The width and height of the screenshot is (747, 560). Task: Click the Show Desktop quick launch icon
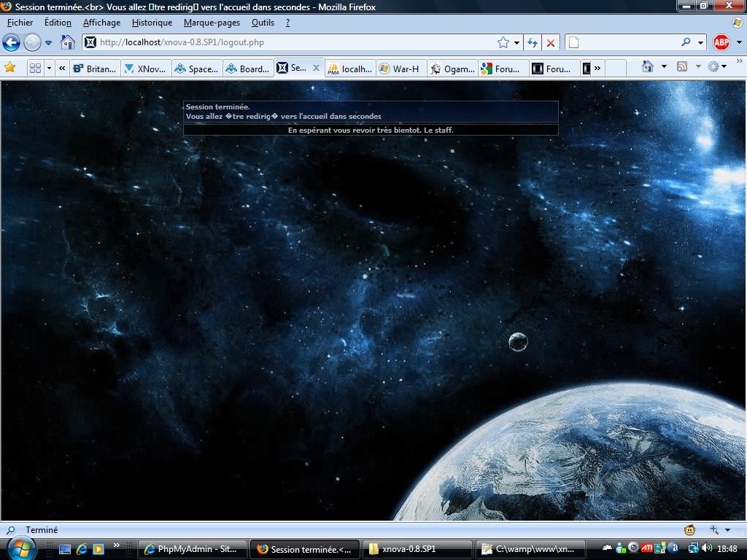pos(65,549)
